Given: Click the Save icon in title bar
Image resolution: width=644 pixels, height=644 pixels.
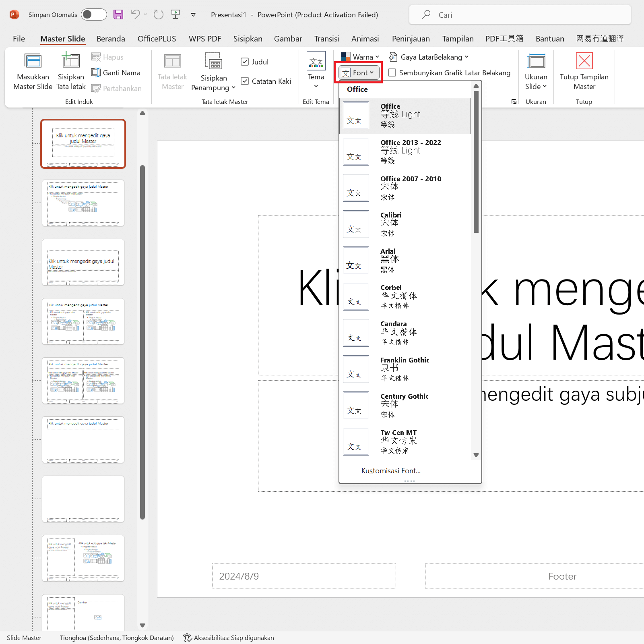Looking at the screenshot, I should (x=118, y=15).
